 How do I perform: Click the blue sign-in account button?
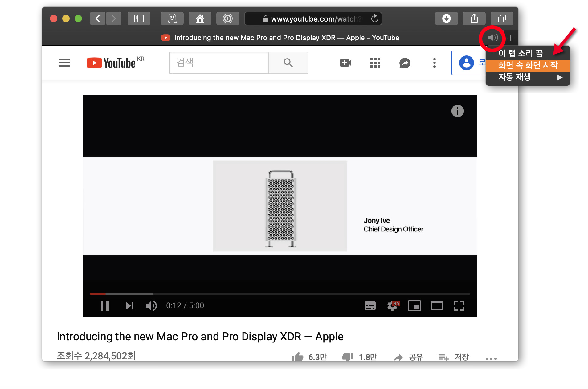(x=469, y=63)
